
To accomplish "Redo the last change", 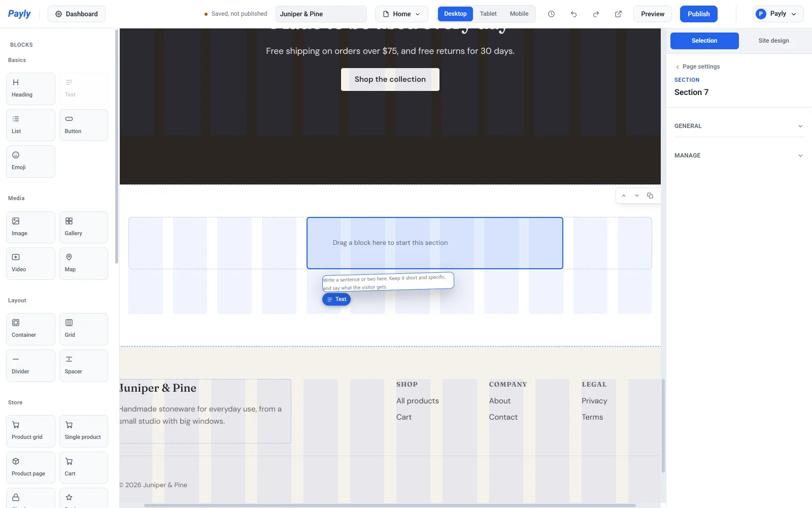I will pyautogui.click(x=596, y=14).
